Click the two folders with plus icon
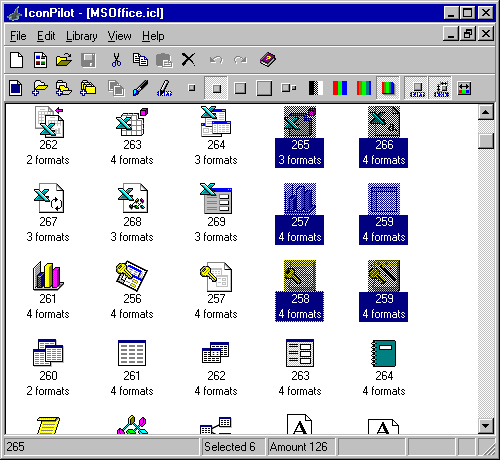Viewport: 500px width, 460px height. pos(64,88)
